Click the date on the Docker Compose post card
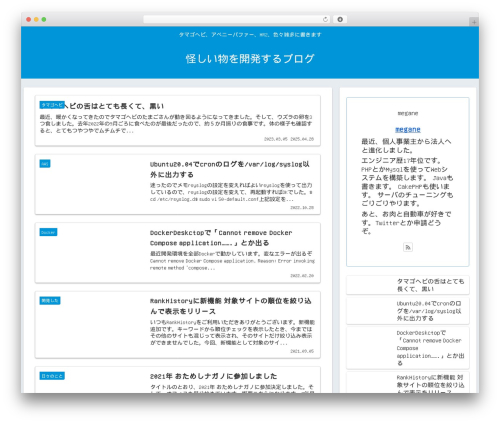This screenshot has width=500, height=423. click(302, 276)
